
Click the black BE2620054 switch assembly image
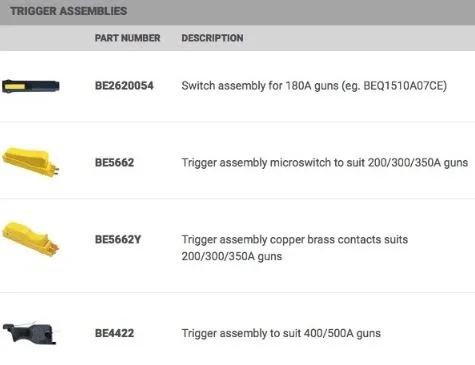coord(30,86)
